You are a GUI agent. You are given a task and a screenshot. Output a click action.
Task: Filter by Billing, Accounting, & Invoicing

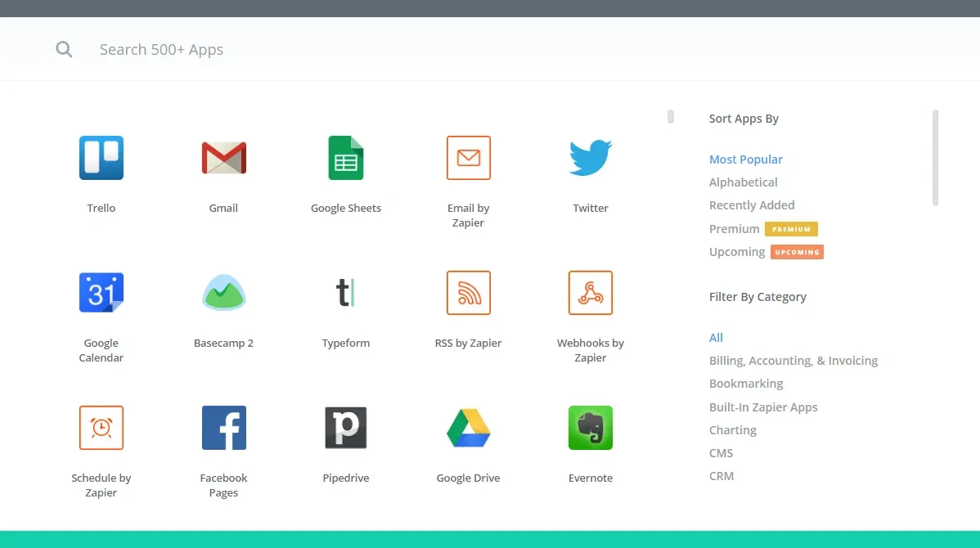(x=793, y=361)
